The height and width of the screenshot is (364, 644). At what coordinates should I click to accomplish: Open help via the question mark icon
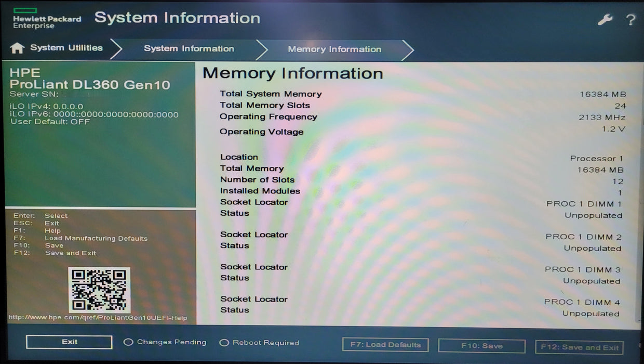(630, 20)
